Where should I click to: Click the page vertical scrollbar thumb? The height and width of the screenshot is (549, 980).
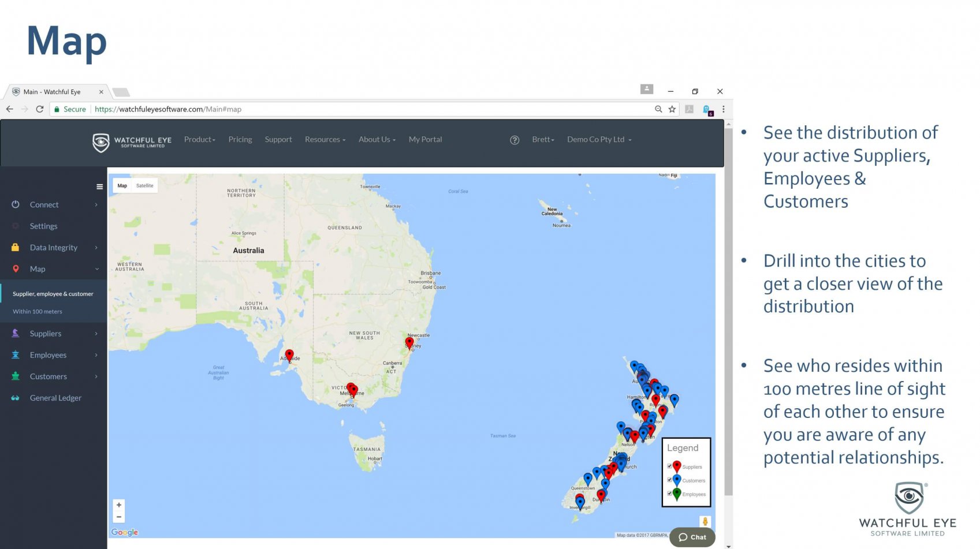(x=728, y=312)
